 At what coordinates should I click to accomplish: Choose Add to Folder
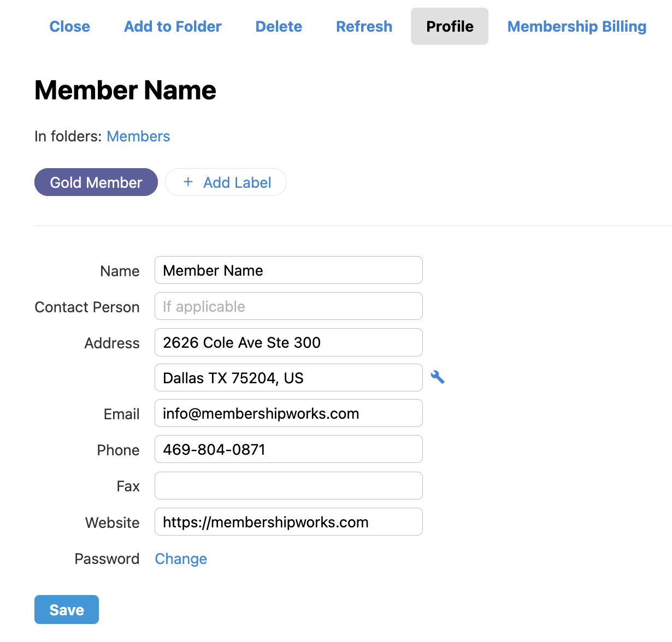click(173, 26)
